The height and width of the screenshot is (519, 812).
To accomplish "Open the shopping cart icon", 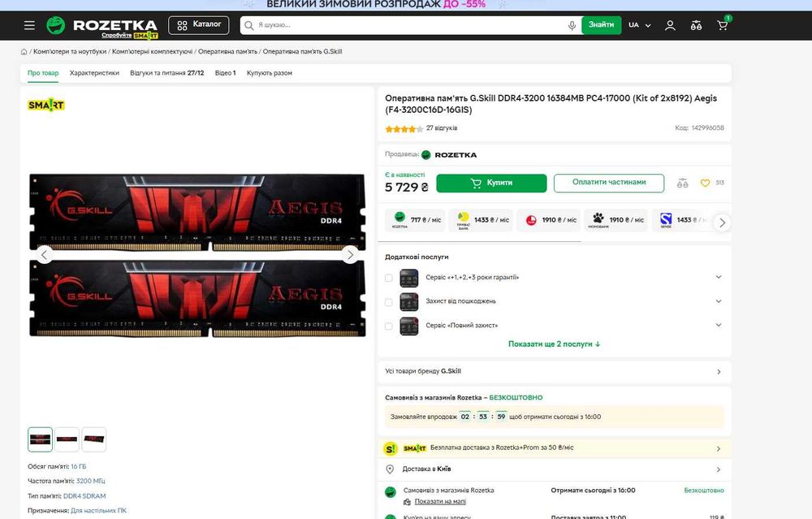I will (x=723, y=24).
